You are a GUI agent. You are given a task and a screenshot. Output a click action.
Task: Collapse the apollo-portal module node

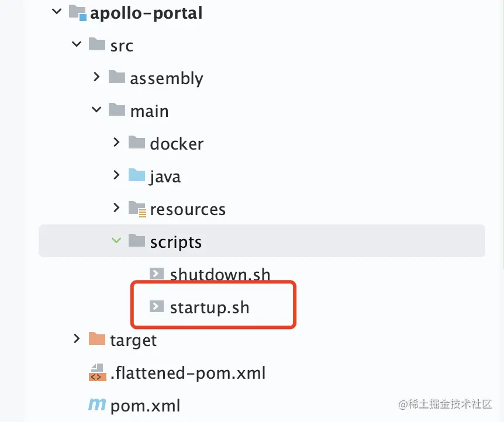(57, 12)
